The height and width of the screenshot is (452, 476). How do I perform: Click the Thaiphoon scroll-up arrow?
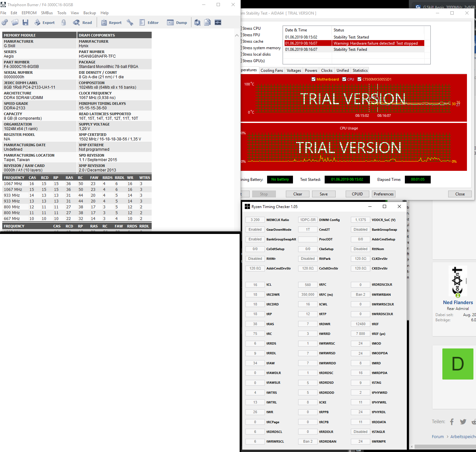pos(237,35)
